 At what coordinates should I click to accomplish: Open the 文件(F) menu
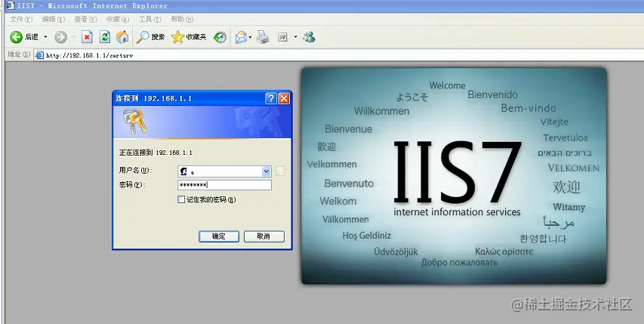pyautogui.click(x=21, y=20)
